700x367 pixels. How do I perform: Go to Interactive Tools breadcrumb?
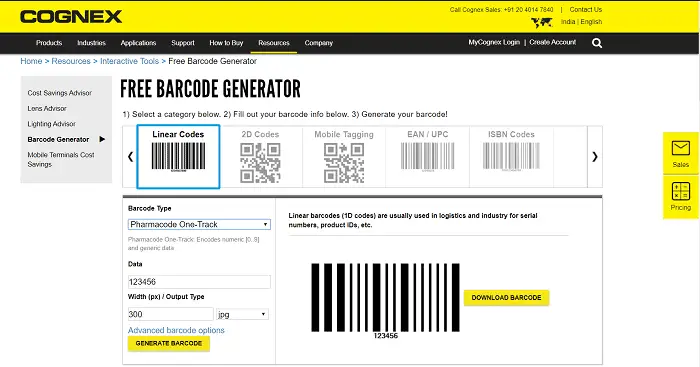tap(129, 61)
